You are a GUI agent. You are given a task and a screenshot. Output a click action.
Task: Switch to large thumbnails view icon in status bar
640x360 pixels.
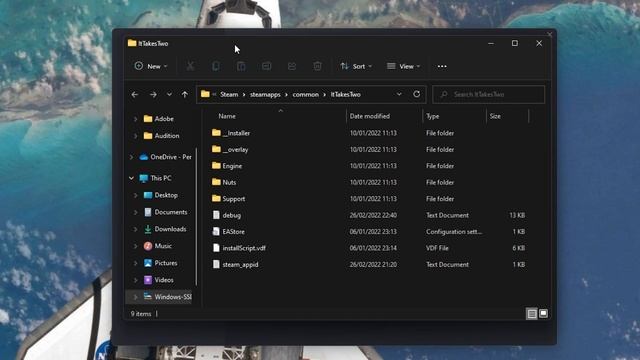click(x=543, y=313)
